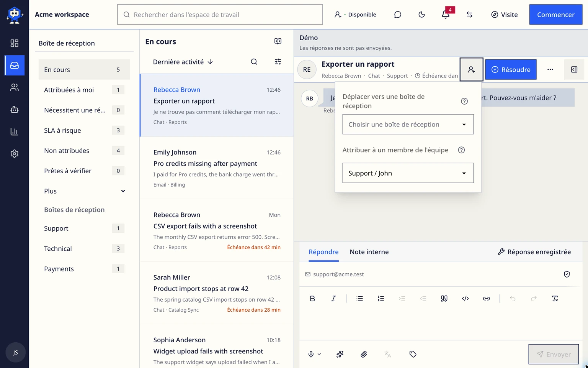The height and width of the screenshot is (368, 588).
Task: Insert a numbered list
Action: 381,299
